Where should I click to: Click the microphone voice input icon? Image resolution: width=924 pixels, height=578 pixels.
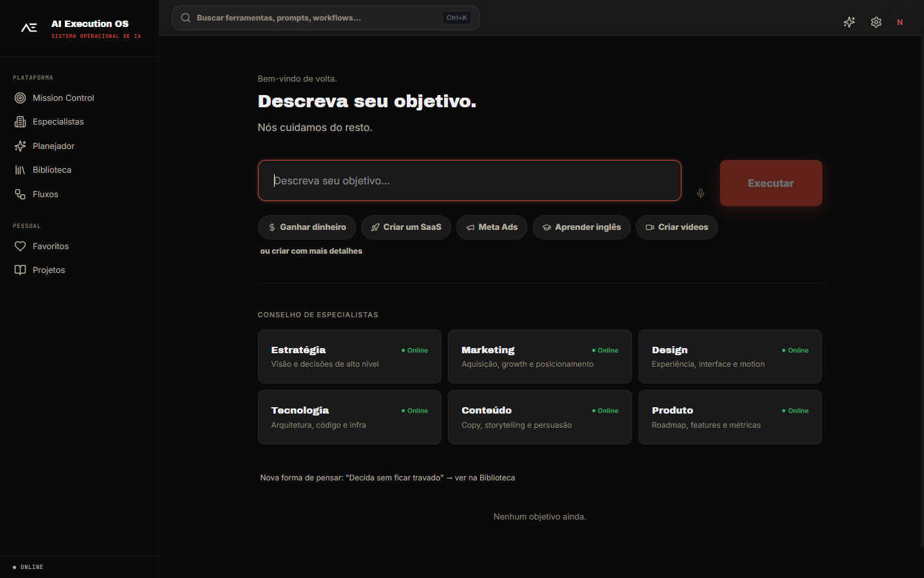tap(701, 193)
